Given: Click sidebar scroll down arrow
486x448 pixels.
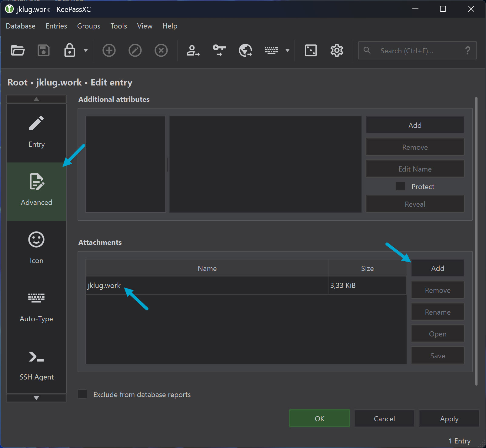Looking at the screenshot, I should [36, 398].
